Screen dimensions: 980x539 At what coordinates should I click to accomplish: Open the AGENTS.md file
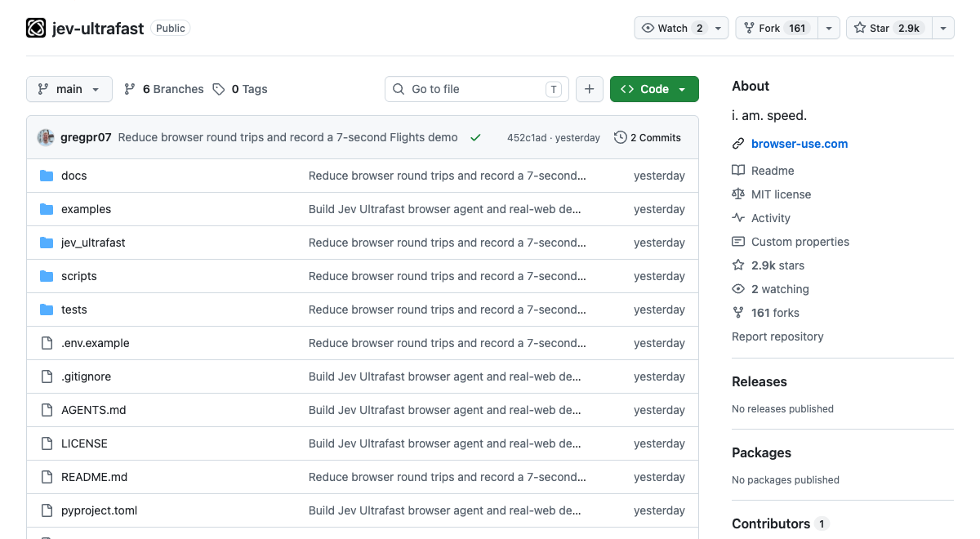point(94,410)
